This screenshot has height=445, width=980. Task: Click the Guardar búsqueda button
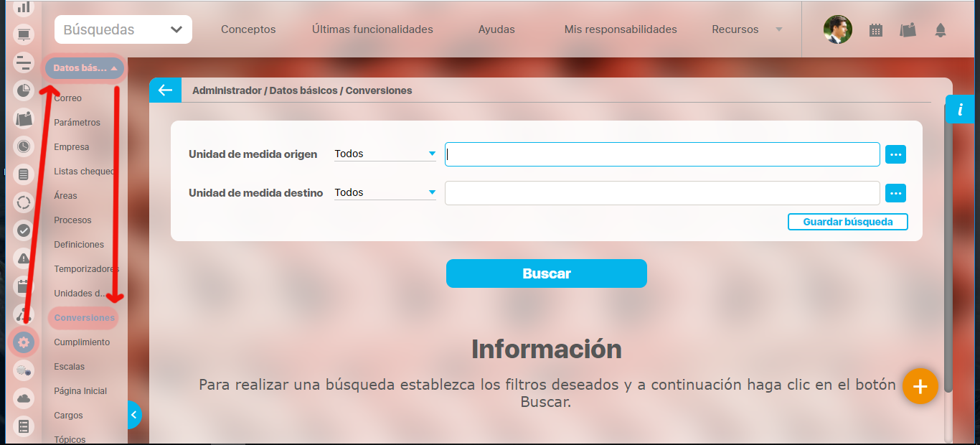(x=847, y=222)
